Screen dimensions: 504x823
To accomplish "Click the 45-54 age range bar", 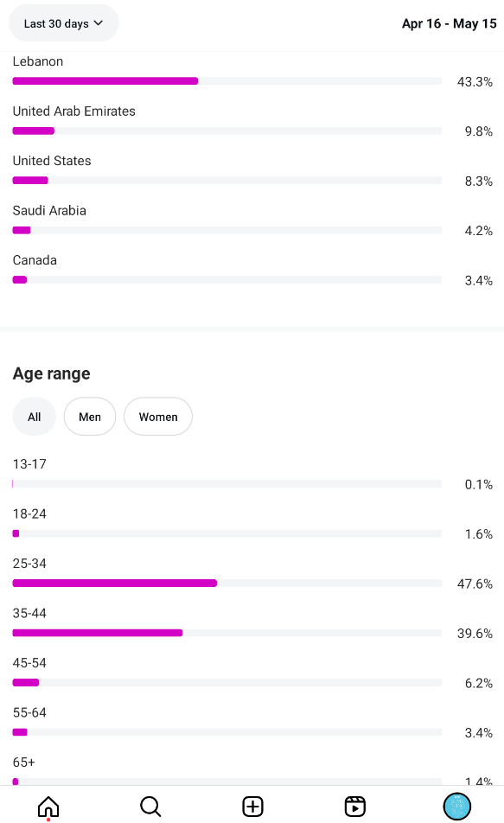I will click(226, 683).
